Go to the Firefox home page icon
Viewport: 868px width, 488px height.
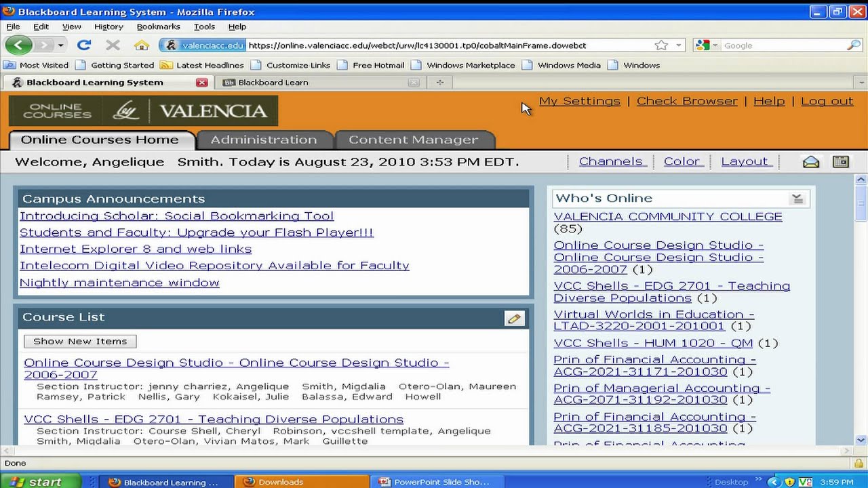(142, 45)
